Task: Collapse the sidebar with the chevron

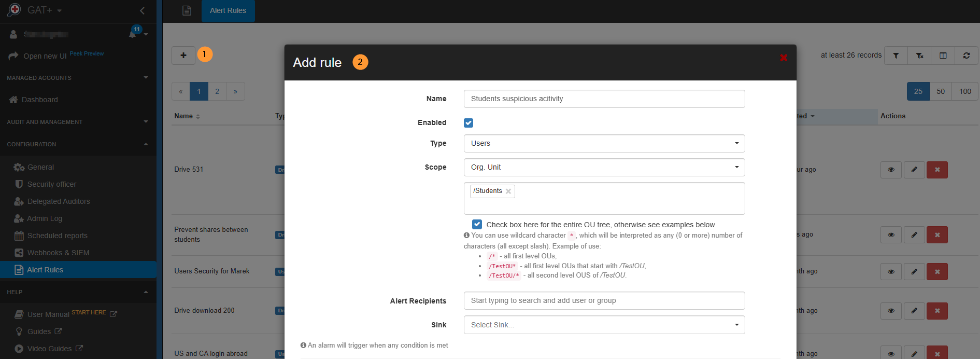Action: [x=142, y=10]
